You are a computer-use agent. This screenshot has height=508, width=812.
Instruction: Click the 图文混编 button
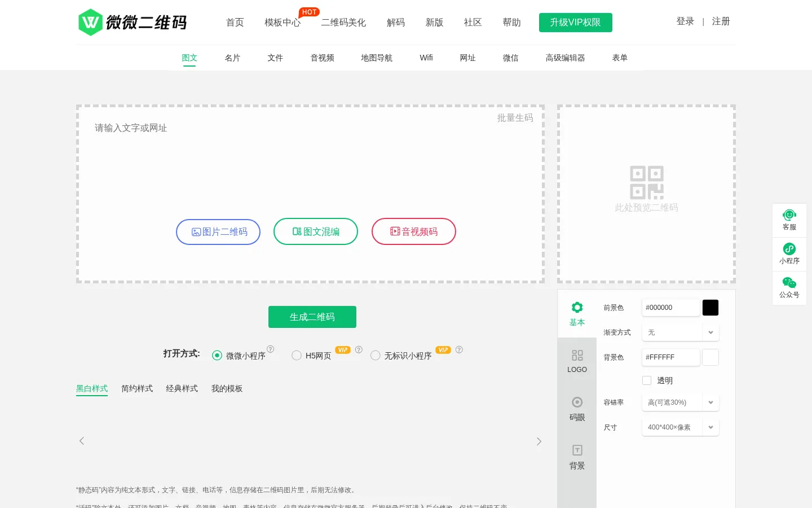(316, 231)
